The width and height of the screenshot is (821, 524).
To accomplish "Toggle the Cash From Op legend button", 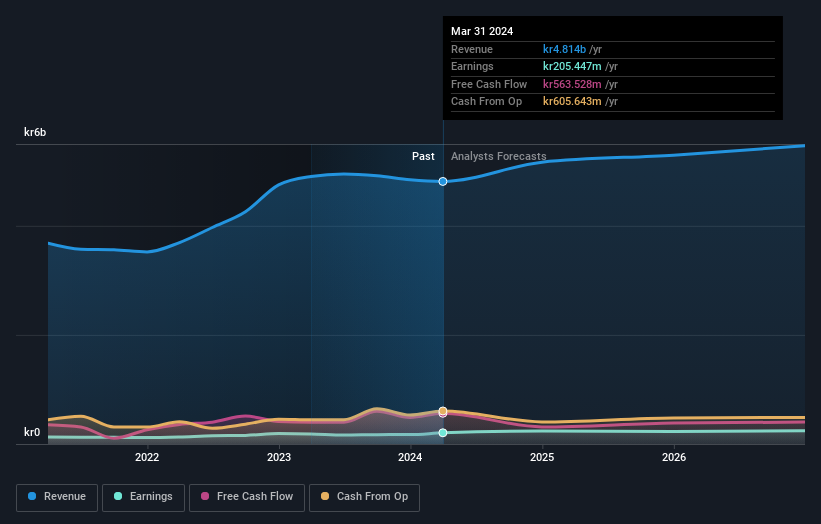I will [x=364, y=497].
